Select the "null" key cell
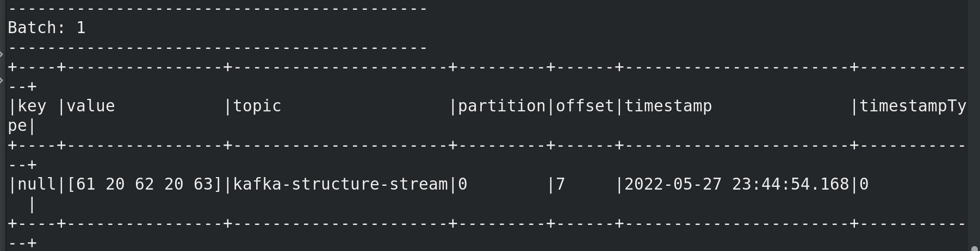This screenshot has width=980, height=251. 37,184
